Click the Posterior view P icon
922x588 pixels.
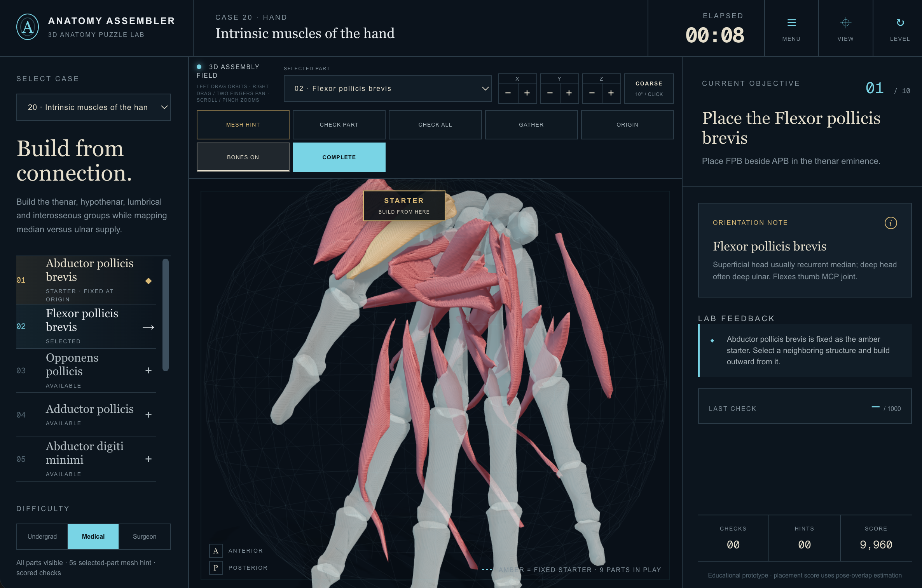216,568
